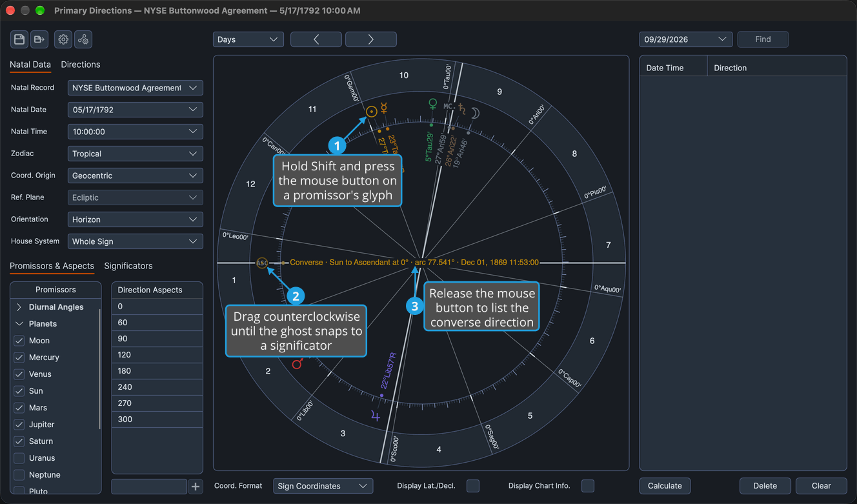Collapse the Planets group
The height and width of the screenshot is (504, 857).
(x=19, y=324)
